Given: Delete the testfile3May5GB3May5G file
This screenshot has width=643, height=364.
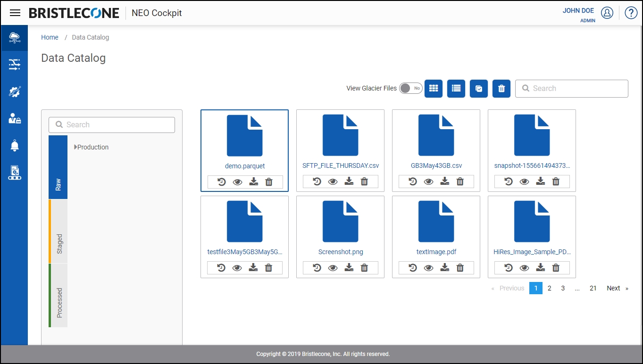Looking at the screenshot, I should pyautogui.click(x=268, y=268).
